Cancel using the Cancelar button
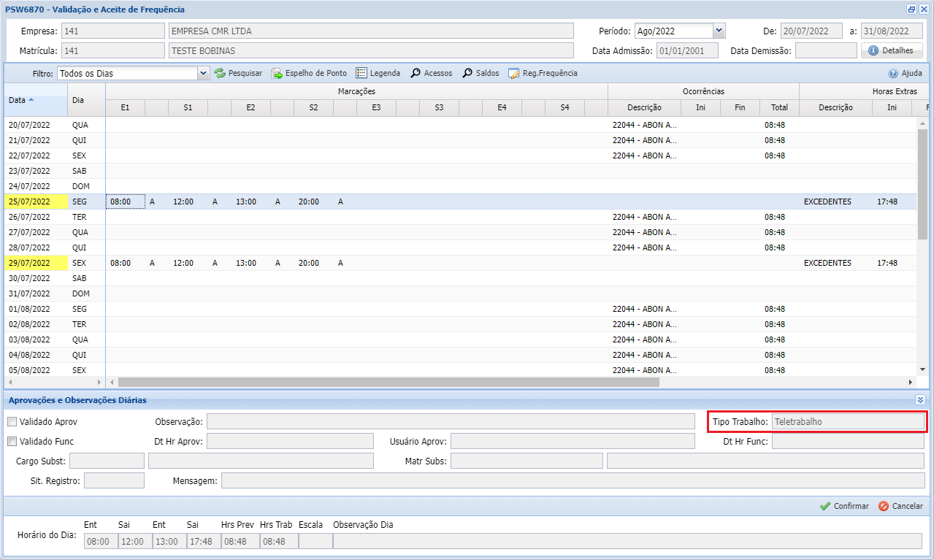The width and height of the screenshot is (934, 560). (900, 506)
